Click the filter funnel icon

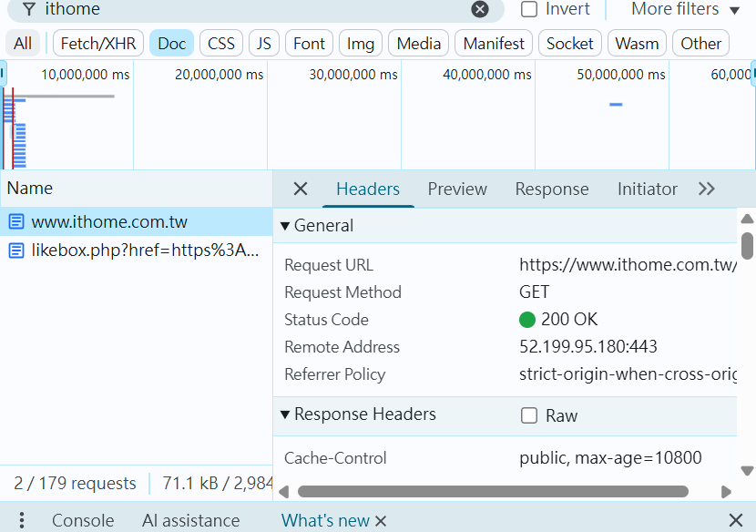29,9
